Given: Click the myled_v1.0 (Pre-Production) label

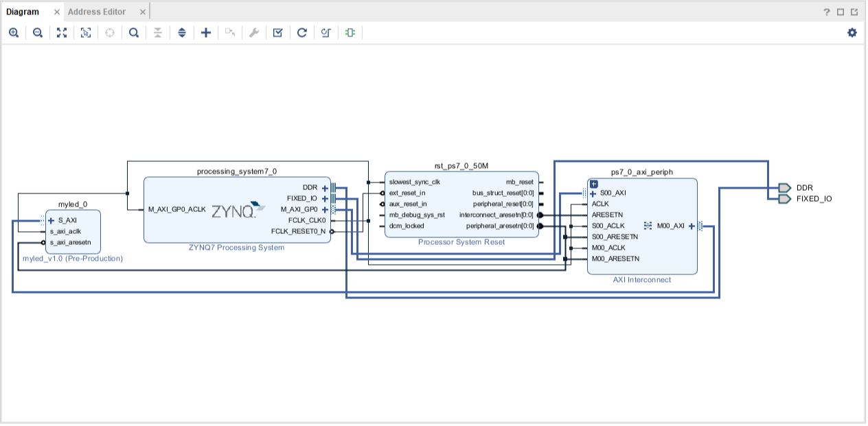Looking at the screenshot, I should [73, 259].
